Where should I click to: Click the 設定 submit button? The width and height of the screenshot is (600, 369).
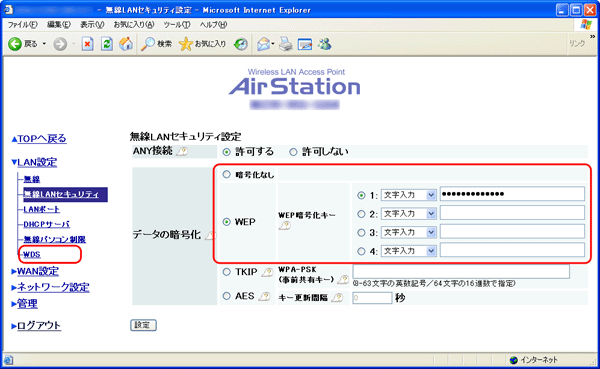click(143, 325)
